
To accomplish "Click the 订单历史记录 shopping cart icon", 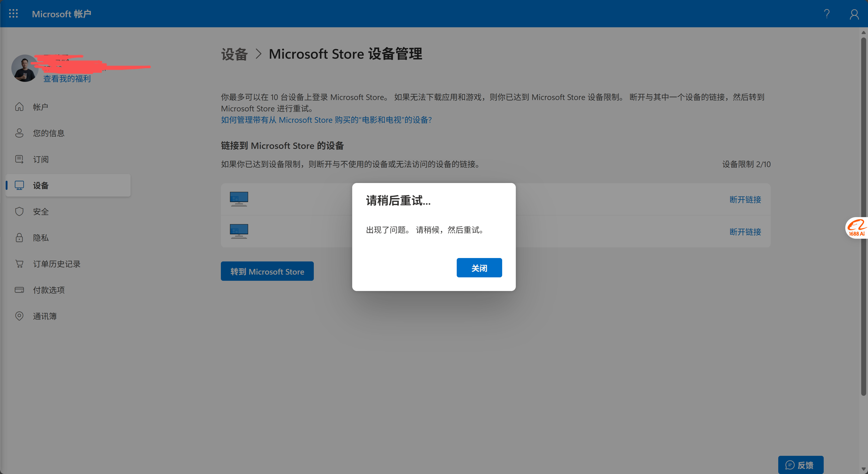I will pyautogui.click(x=19, y=264).
